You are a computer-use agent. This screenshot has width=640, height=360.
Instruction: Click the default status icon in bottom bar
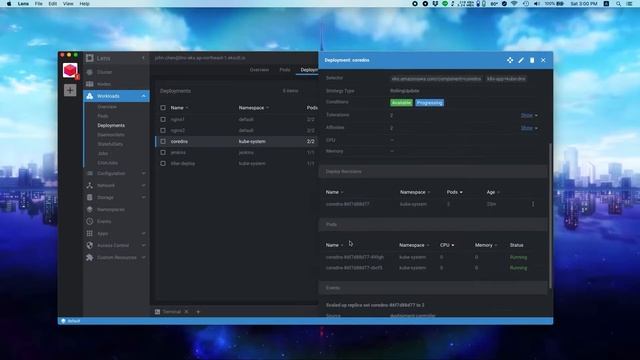coord(63,321)
